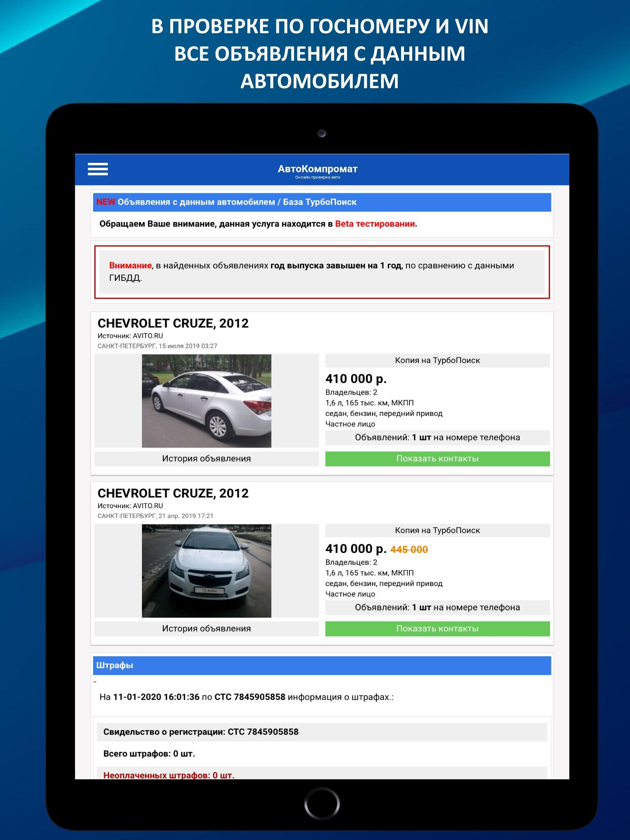630x840 pixels.
Task: Select the Штрафы section header
Action: (x=322, y=665)
